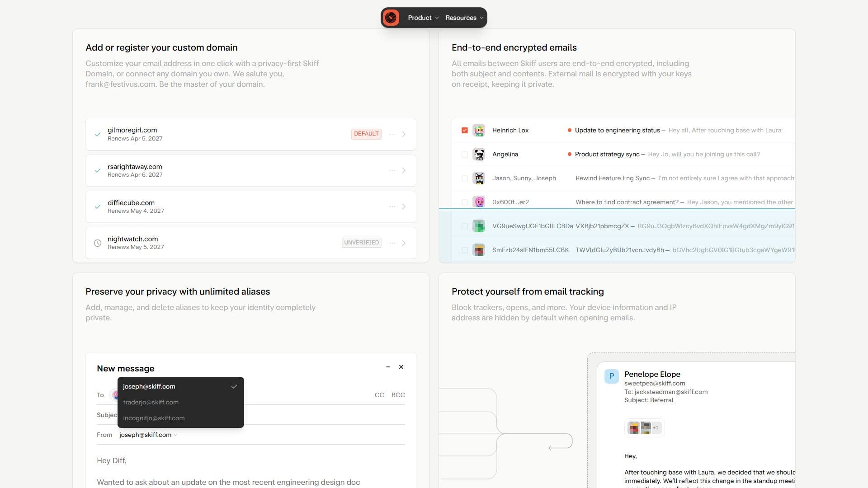Check the Jason, Sunny, Joseph email checkbox
This screenshot has height=488, width=868.
coord(464,178)
